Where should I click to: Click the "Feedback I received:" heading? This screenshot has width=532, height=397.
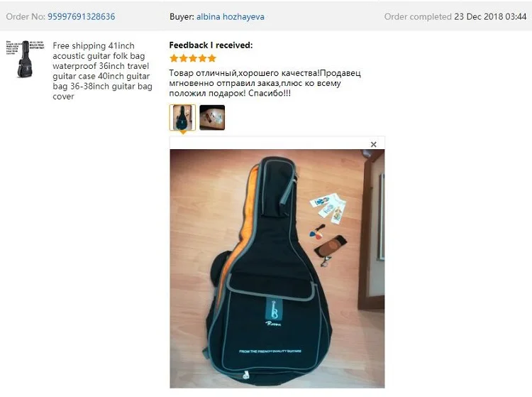tap(211, 45)
